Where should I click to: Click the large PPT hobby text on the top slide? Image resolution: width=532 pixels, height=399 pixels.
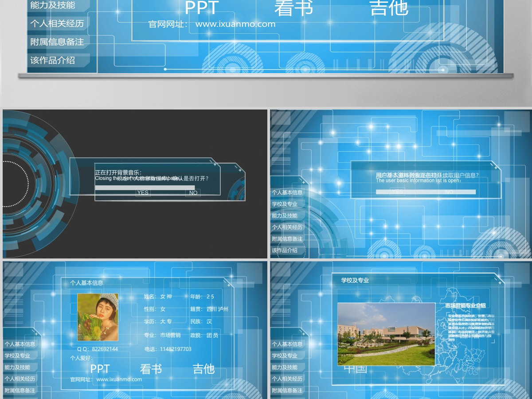click(x=202, y=8)
